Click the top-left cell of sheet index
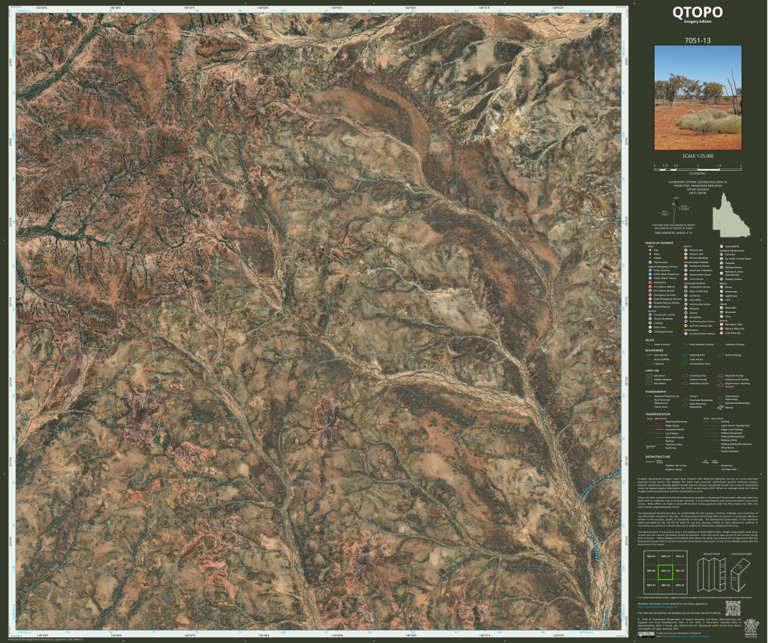The image size is (768, 643). point(651,557)
